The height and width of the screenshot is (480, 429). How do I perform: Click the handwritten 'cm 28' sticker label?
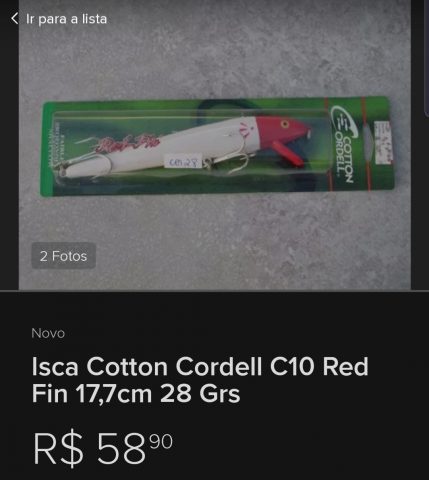click(x=183, y=162)
